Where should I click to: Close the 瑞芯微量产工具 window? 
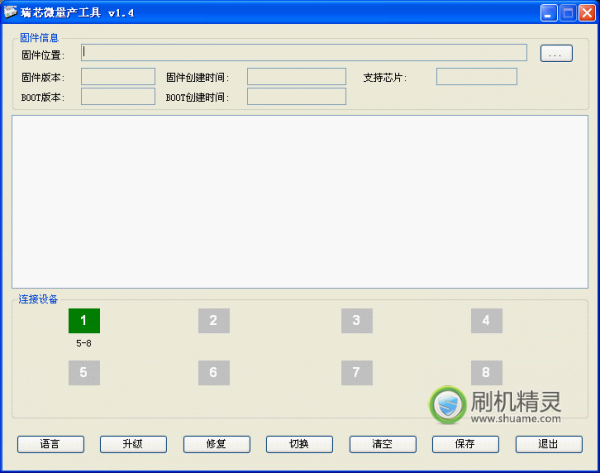(587, 13)
